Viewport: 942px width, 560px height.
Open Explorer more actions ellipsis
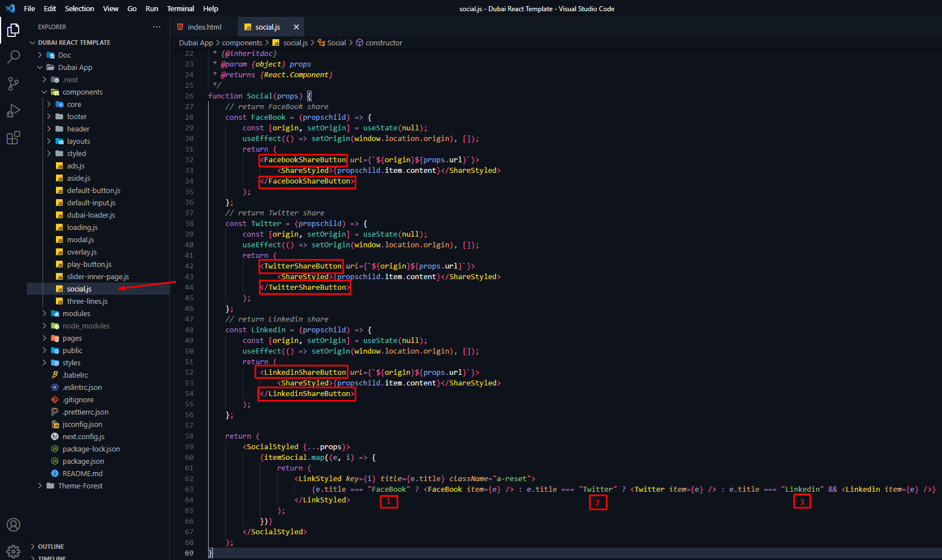coord(157,27)
